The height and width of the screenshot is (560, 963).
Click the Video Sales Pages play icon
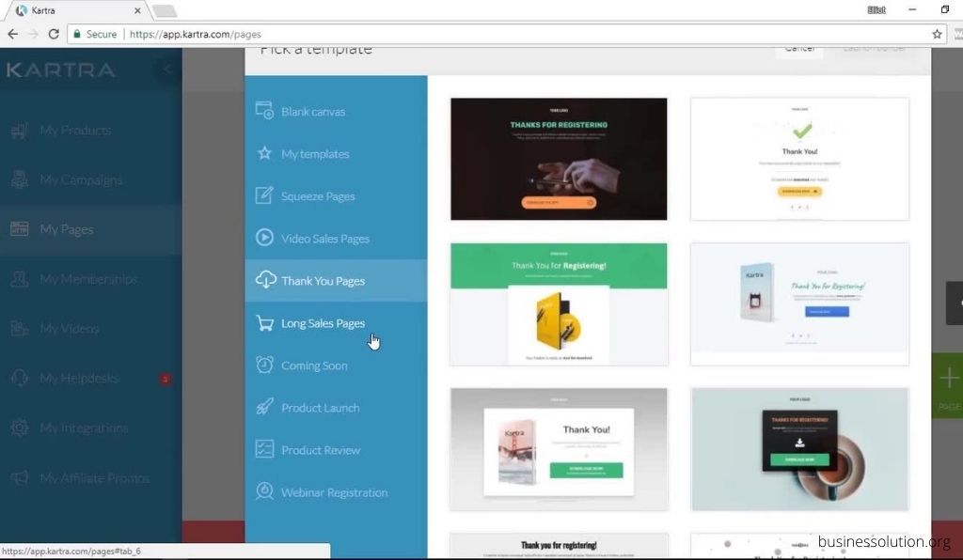pos(264,238)
